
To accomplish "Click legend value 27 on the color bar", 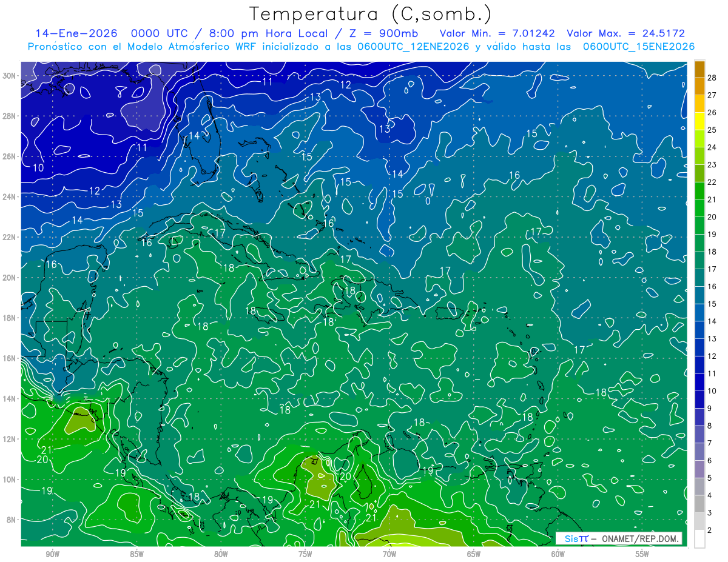I will point(712,95).
